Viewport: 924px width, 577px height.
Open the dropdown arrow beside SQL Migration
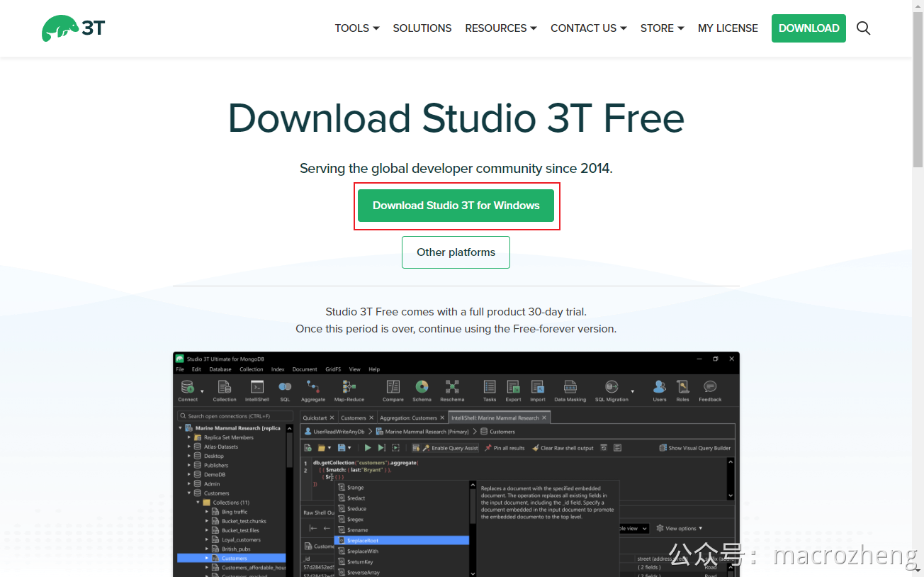tap(633, 391)
